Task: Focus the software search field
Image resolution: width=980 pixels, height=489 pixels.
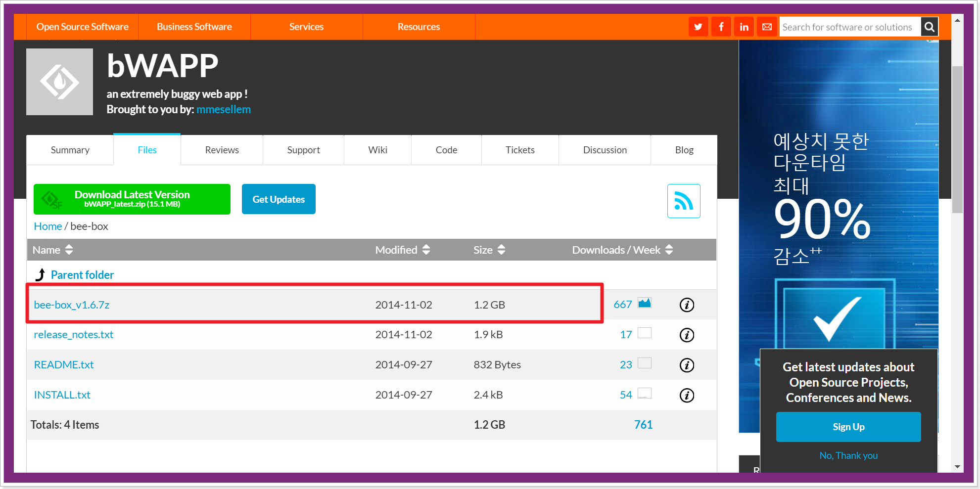Action: [850, 27]
